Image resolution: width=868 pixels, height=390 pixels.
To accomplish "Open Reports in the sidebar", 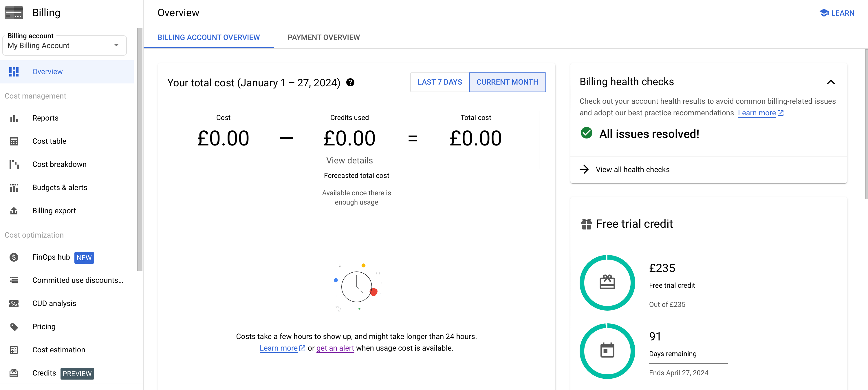I will click(67, 118).
